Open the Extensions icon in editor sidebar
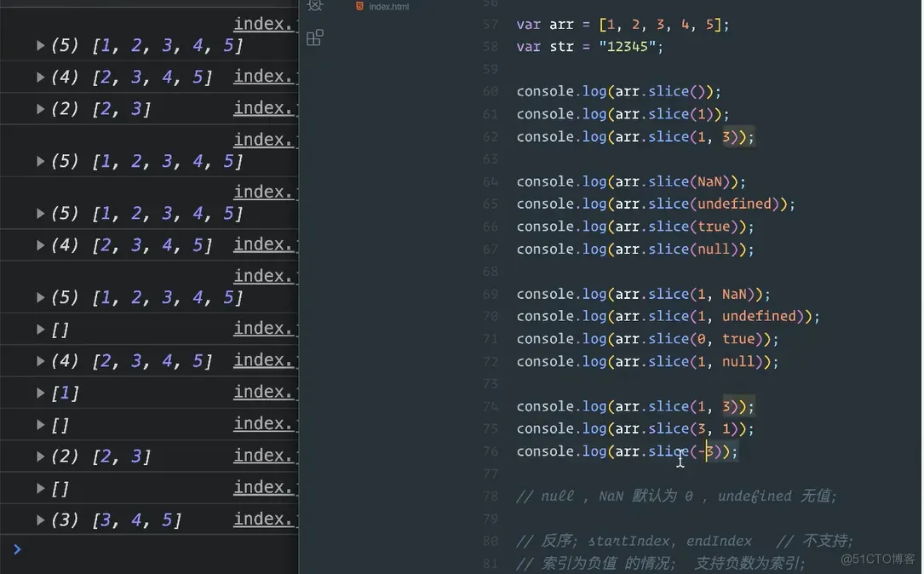The width and height of the screenshot is (924, 574). (x=315, y=37)
